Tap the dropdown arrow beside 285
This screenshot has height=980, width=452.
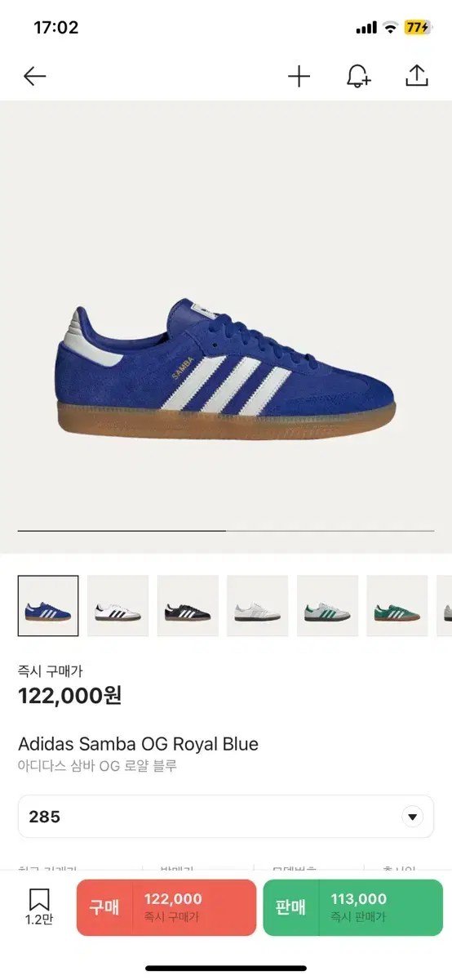click(x=413, y=817)
